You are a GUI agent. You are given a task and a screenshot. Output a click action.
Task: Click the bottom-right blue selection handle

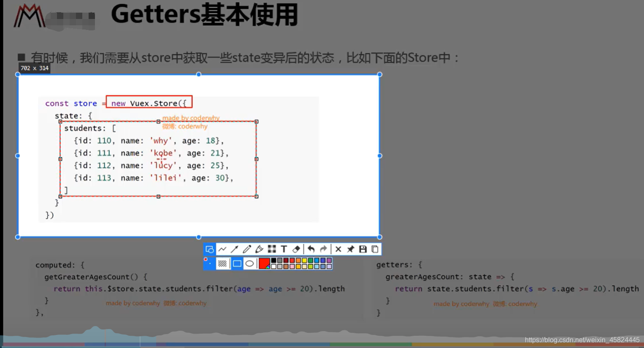coord(380,237)
